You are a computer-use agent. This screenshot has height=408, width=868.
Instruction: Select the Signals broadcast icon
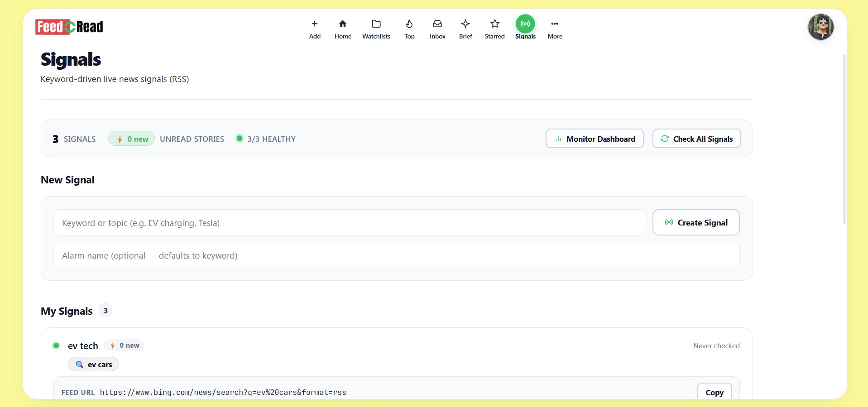pos(525,24)
